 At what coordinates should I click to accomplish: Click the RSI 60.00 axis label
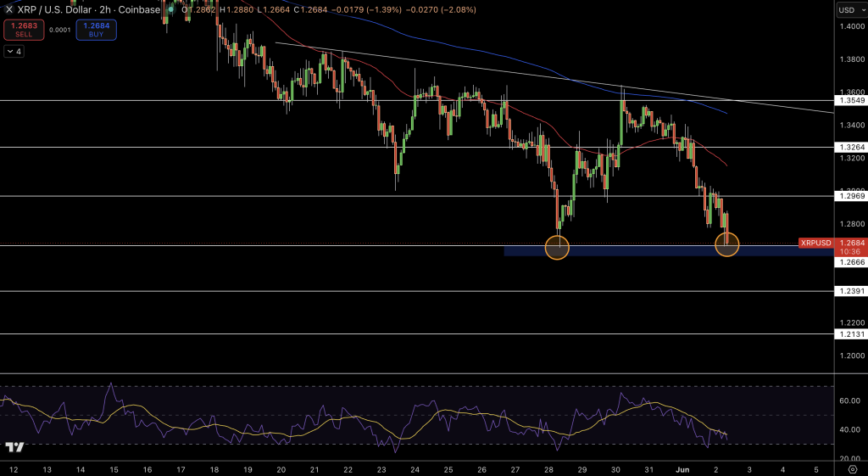(849, 400)
